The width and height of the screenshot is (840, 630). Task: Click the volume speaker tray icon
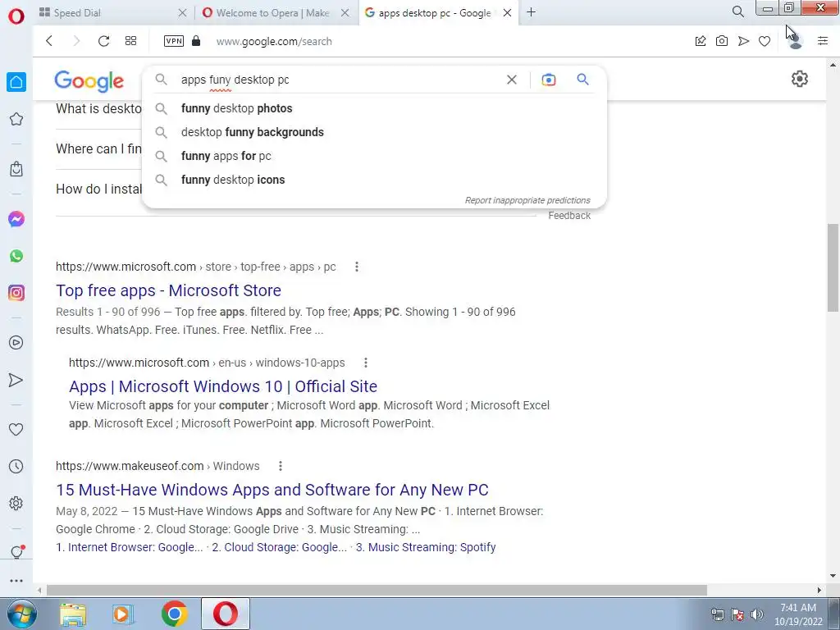pos(757,614)
